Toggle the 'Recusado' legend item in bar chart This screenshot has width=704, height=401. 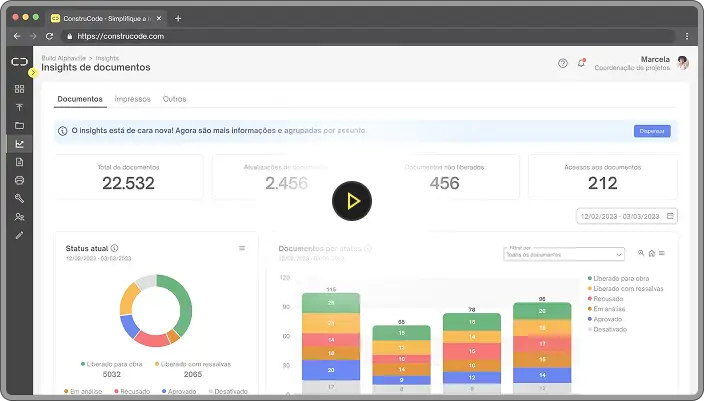click(607, 298)
